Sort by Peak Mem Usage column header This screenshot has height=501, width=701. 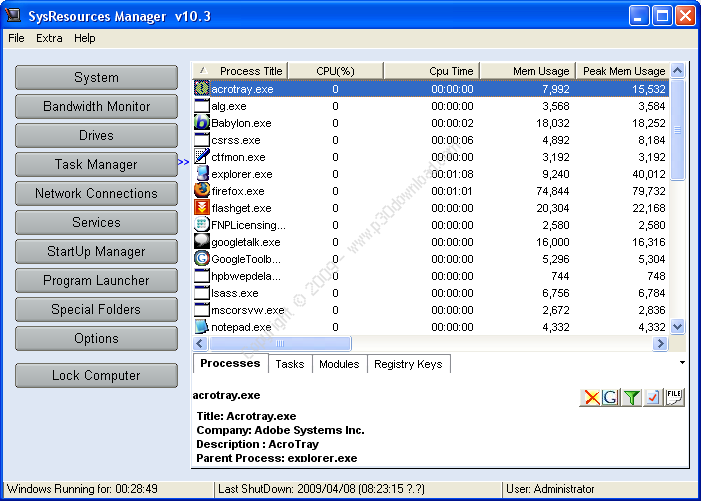coord(623,71)
